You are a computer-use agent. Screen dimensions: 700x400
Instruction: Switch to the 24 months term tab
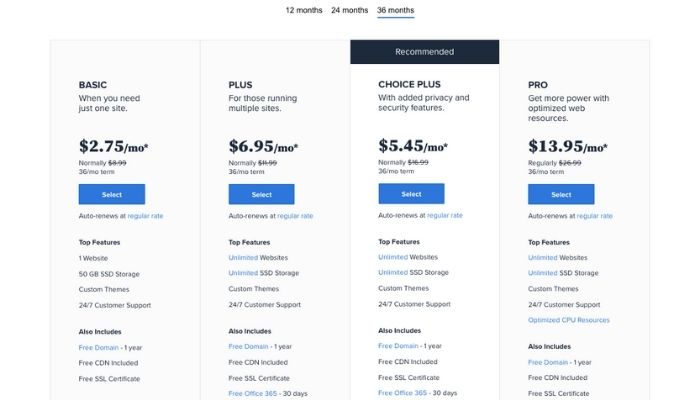click(350, 10)
